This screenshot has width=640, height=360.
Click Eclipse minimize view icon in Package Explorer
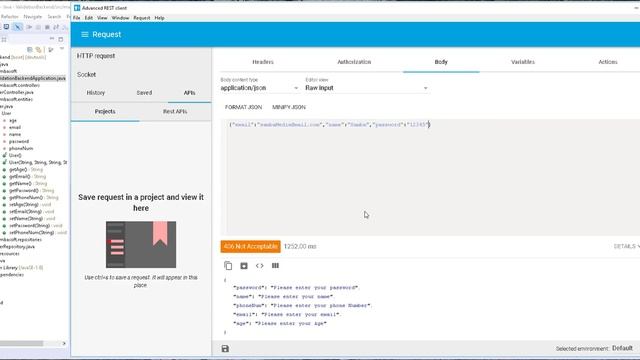[52, 39]
